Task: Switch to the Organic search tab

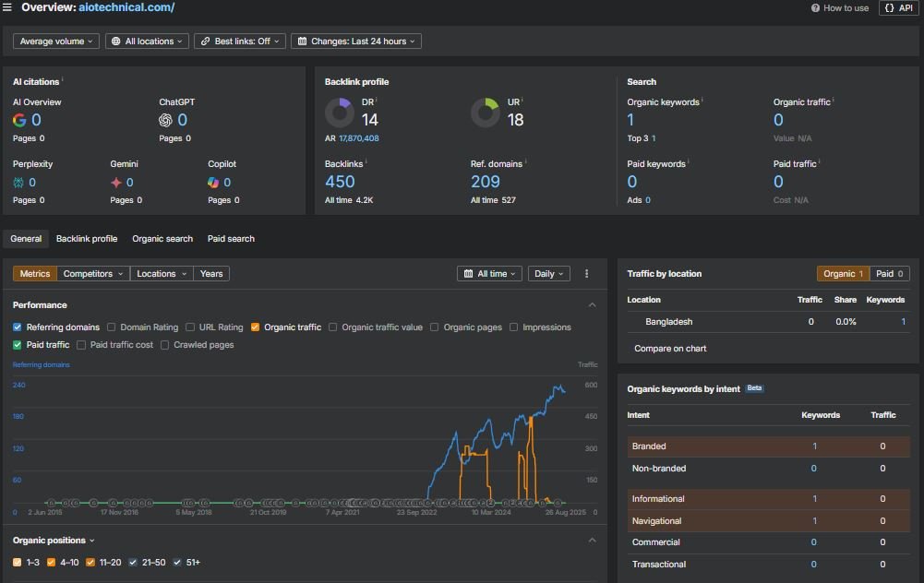Action: click(162, 239)
